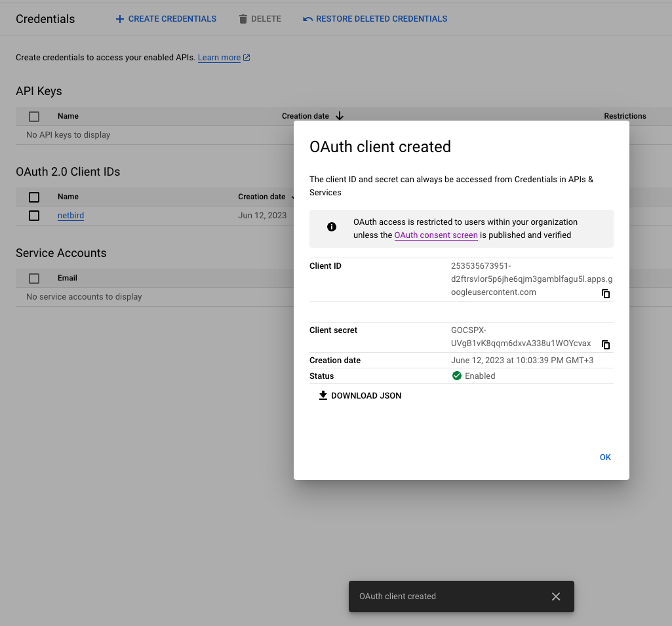672x626 pixels.
Task: Click the download icon next to DOWNLOAD JSON
Action: click(323, 395)
